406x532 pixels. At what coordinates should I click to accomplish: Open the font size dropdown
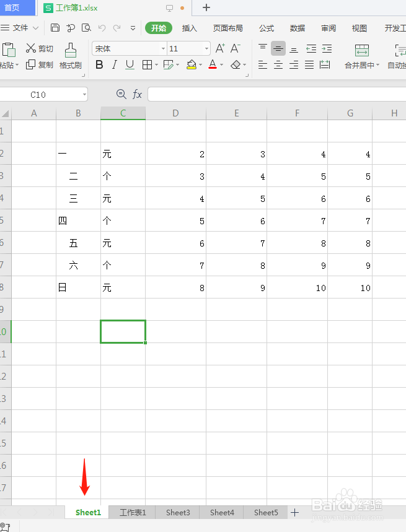click(x=206, y=49)
